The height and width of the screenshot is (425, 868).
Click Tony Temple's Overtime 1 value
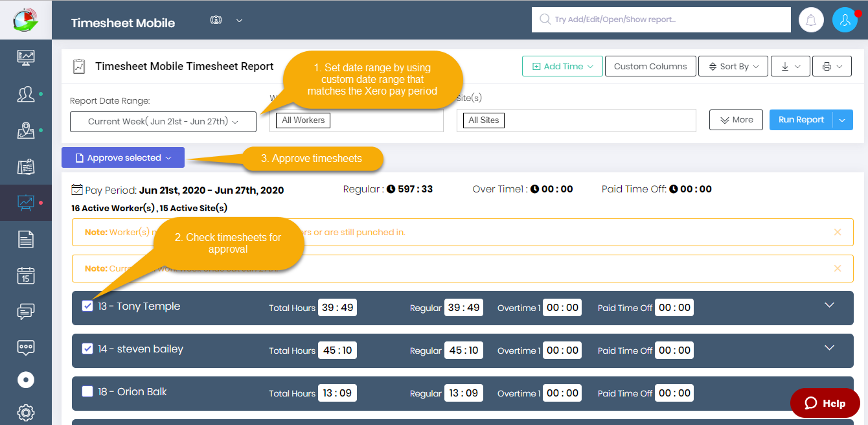562,308
